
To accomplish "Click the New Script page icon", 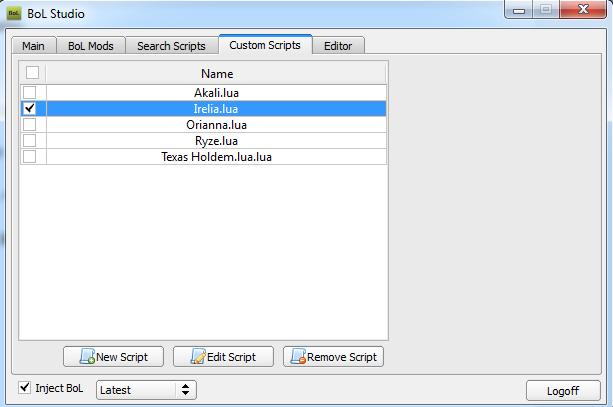I will tap(87, 356).
